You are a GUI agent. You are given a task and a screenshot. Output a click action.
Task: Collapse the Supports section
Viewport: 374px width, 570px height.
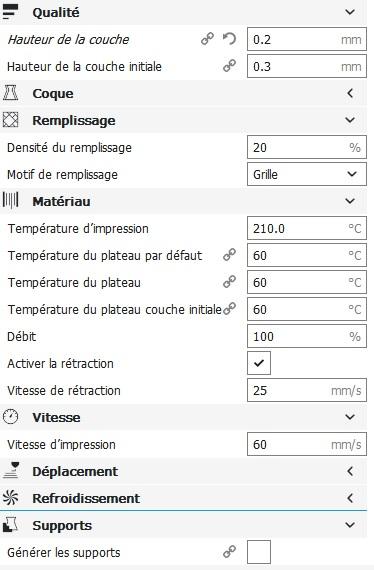350,525
